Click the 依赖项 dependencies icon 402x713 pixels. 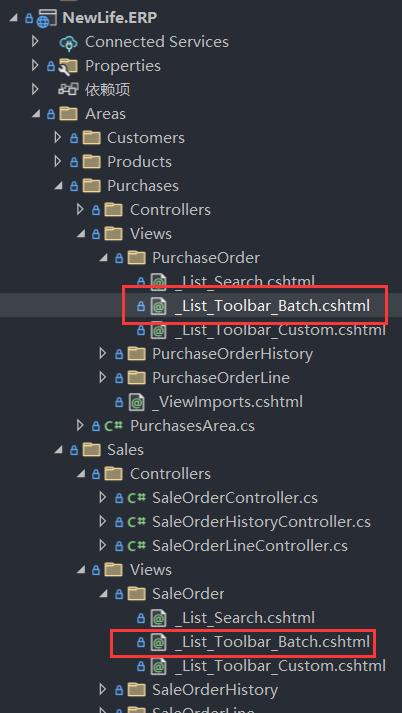68,90
